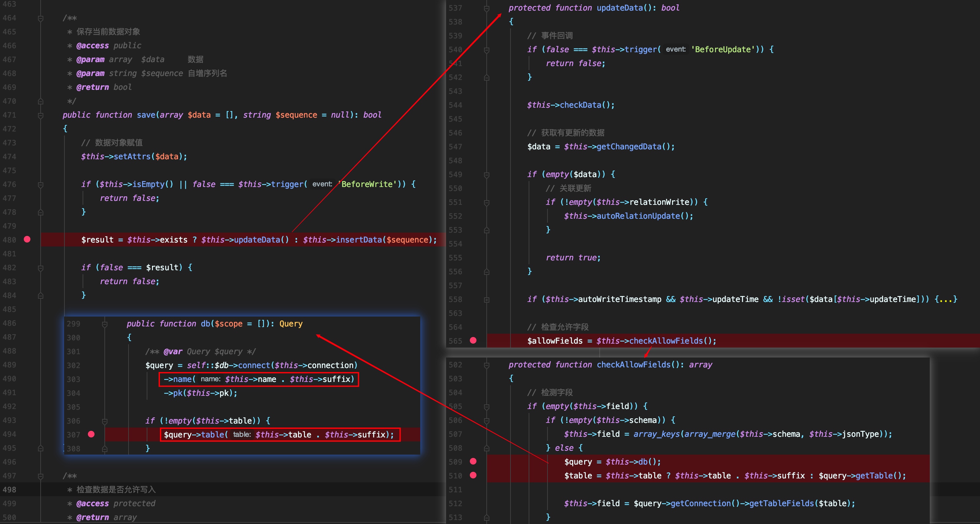Click the fold end marker at line 556
The height and width of the screenshot is (524, 980).
coord(487,272)
